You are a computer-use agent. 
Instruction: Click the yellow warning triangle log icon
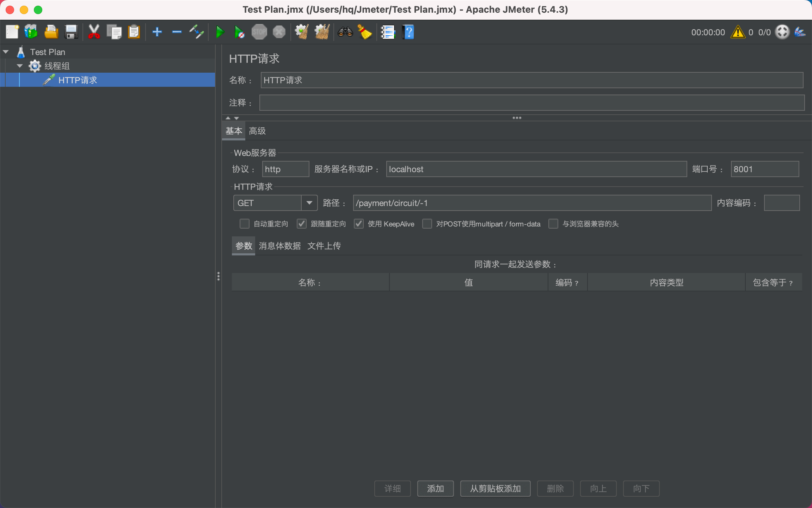click(737, 32)
